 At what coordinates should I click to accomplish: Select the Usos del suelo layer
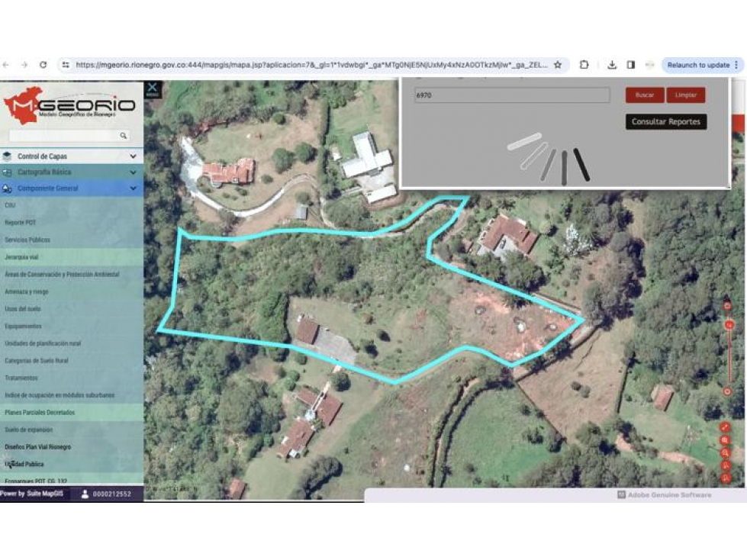[23, 309]
